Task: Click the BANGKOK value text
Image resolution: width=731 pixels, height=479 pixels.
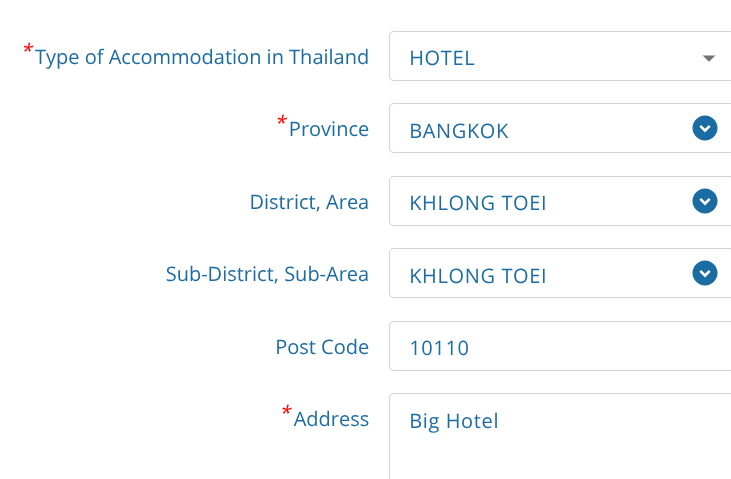Action: (x=459, y=130)
